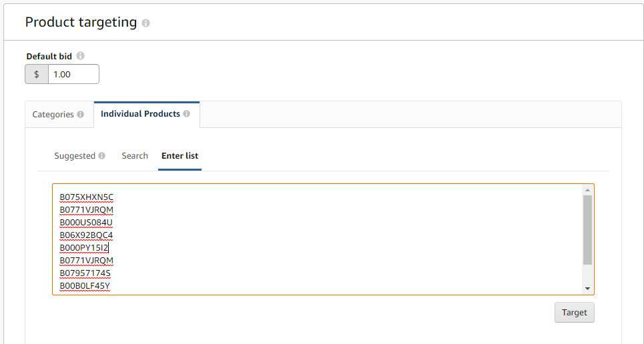This screenshot has width=644, height=344.
Task: Click scroll down arrow in ASIN list
Action: point(587,289)
